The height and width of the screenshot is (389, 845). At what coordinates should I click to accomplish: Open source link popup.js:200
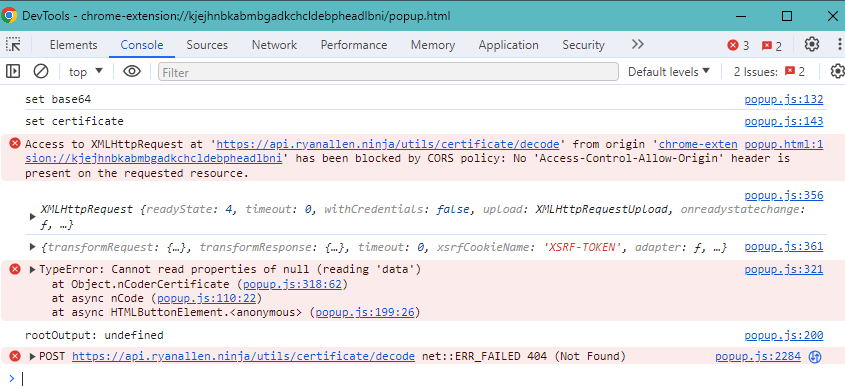pyautogui.click(x=784, y=336)
